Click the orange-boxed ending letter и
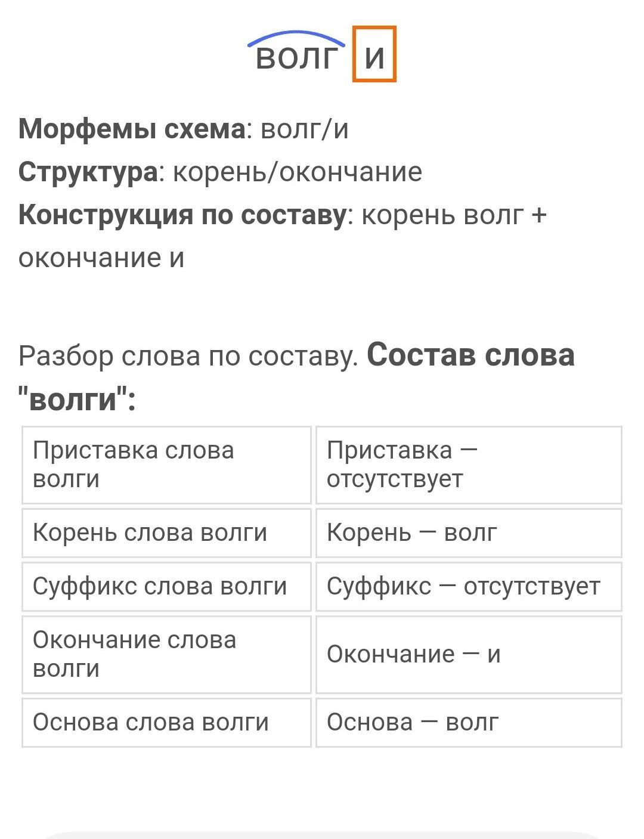Image resolution: width=644 pixels, height=839 pixels. (x=374, y=54)
